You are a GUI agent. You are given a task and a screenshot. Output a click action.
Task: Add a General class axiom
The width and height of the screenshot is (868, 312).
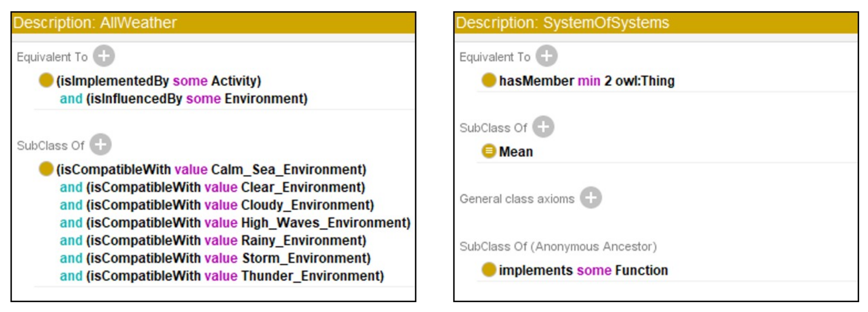coord(591,198)
